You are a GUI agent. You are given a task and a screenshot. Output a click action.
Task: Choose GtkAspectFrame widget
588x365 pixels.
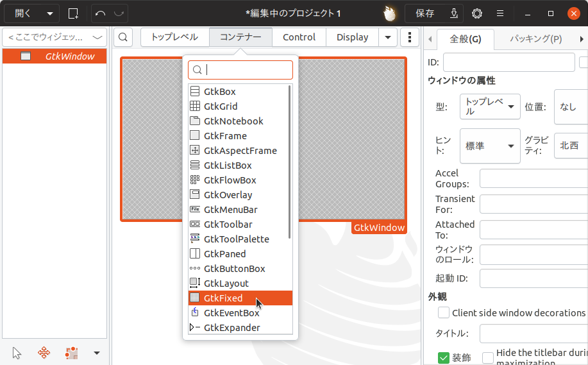coord(240,151)
